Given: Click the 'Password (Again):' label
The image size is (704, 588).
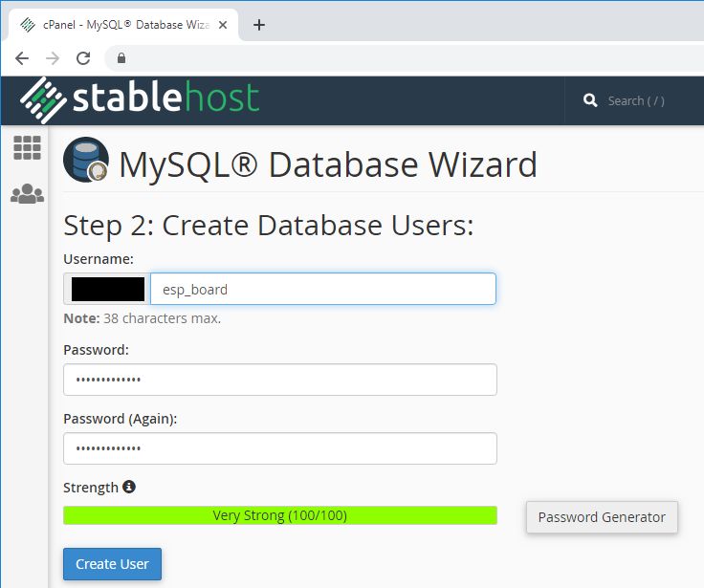Looking at the screenshot, I should (120, 419).
